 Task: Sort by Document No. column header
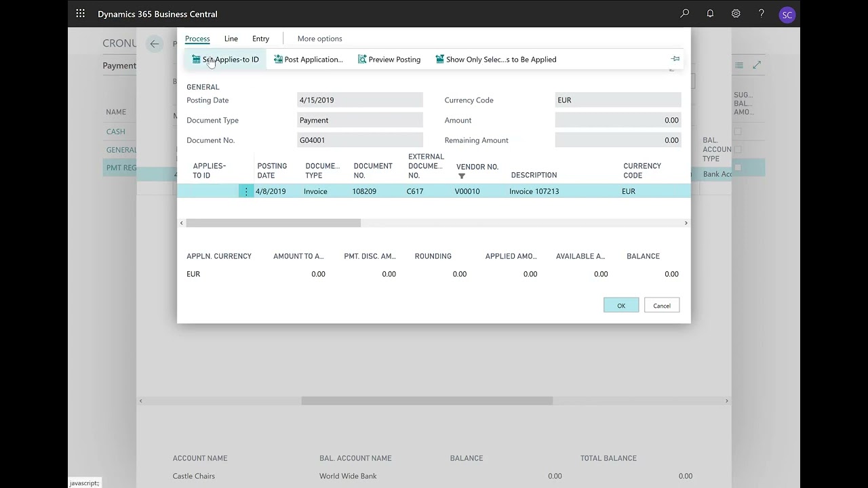tap(373, 171)
